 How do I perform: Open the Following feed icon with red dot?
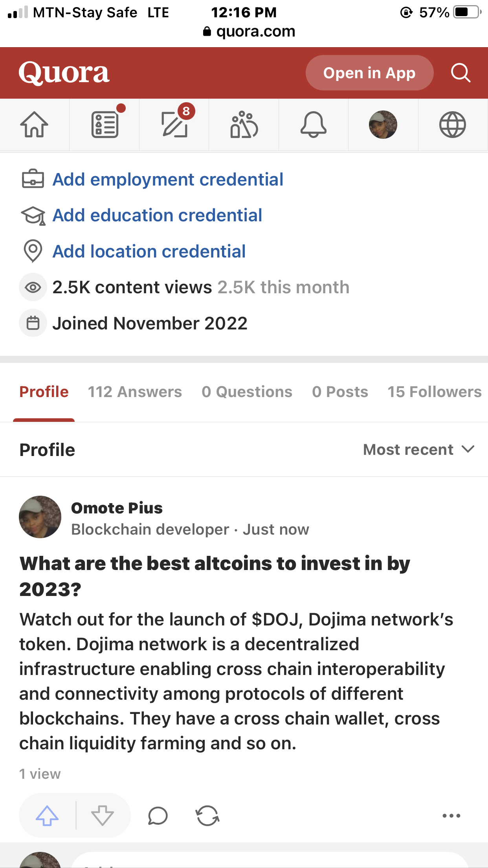(105, 125)
